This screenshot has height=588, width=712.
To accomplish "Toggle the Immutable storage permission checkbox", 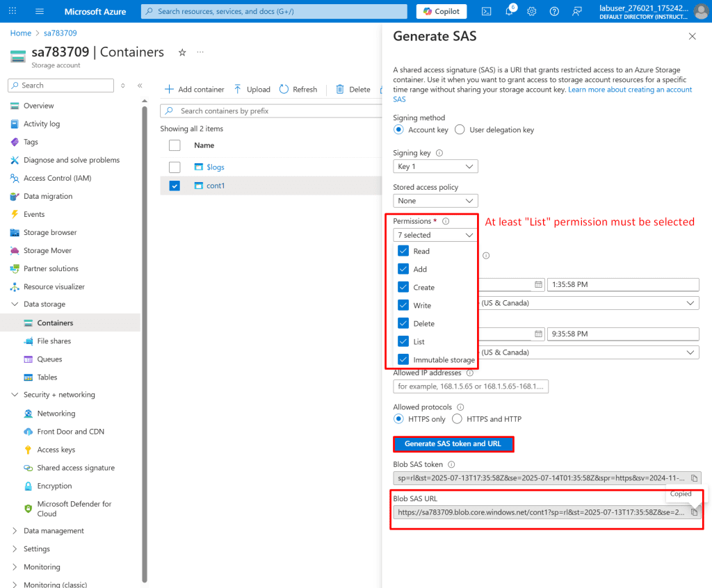I will coord(403,359).
